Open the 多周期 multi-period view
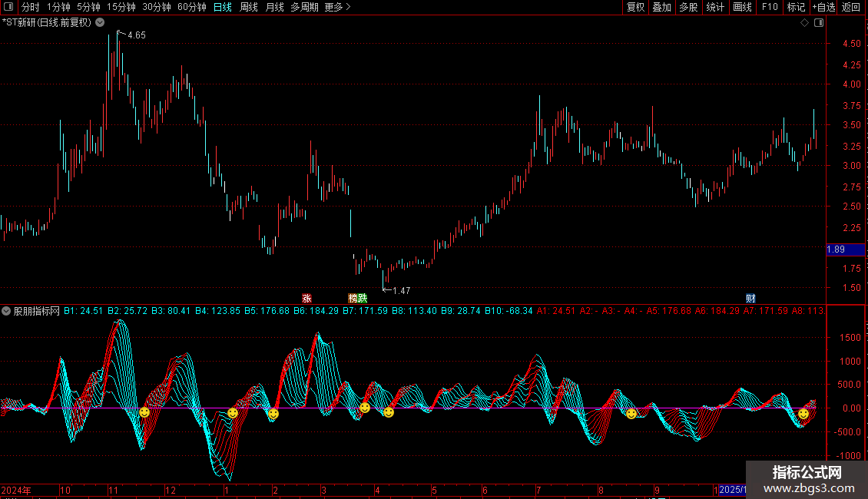868x499 pixels. click(x=304, y=7)
